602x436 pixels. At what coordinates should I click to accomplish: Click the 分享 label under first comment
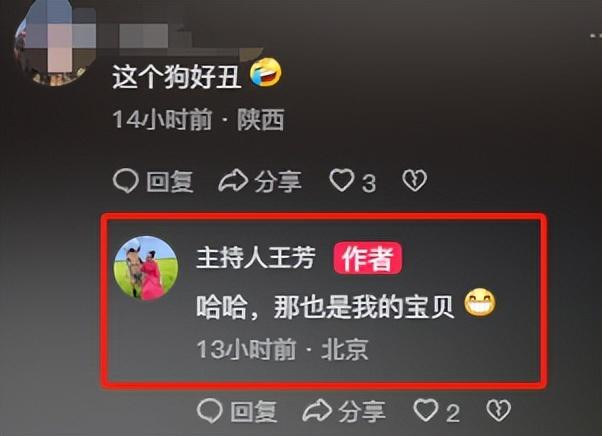click(278, 181)
